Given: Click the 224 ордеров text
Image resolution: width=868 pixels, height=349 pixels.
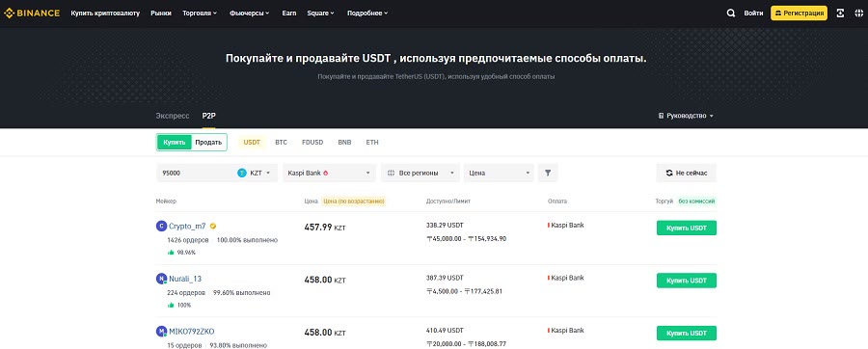Looking at the screenshot, I should (x=186, y=292).
